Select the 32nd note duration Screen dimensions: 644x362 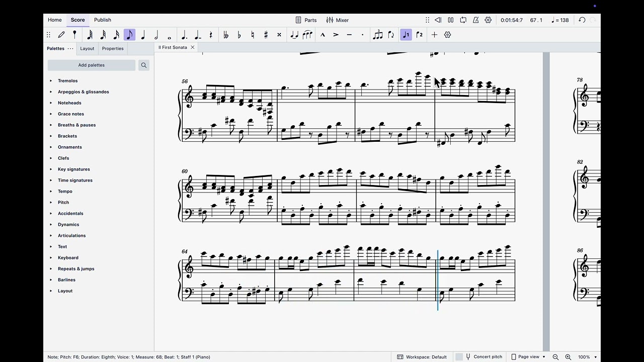(x=103, y=35)
